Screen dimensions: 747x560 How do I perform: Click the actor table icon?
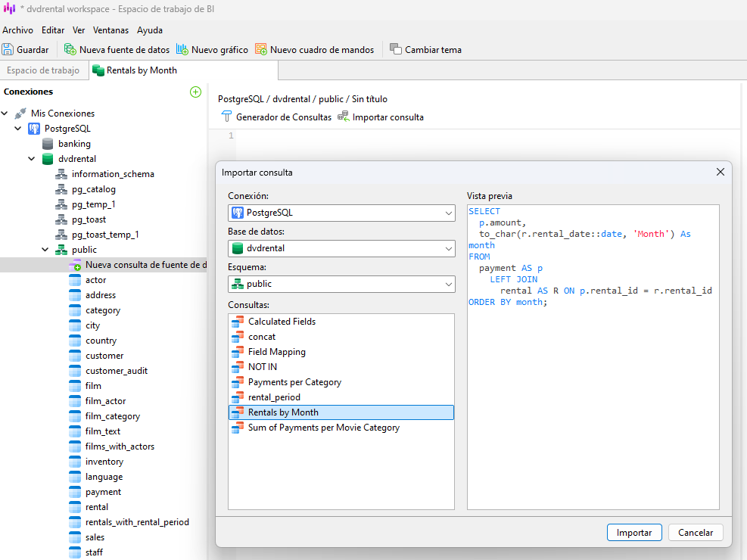point(75,280)
